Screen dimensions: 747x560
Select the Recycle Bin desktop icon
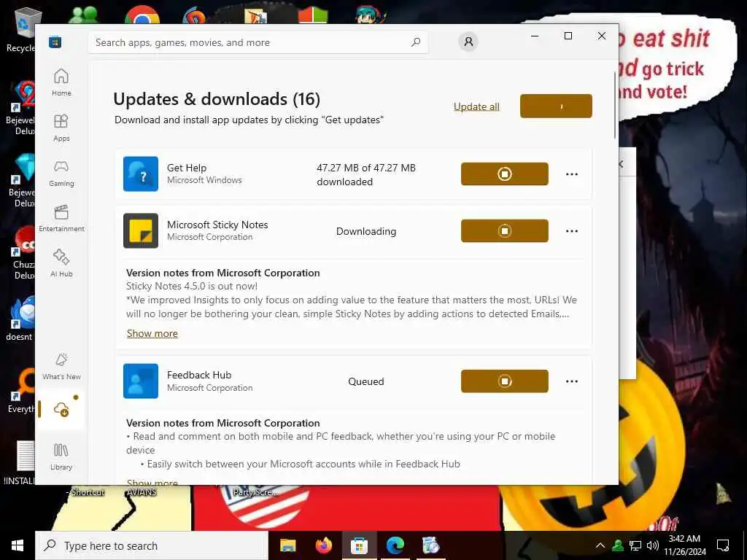(23, 31)
